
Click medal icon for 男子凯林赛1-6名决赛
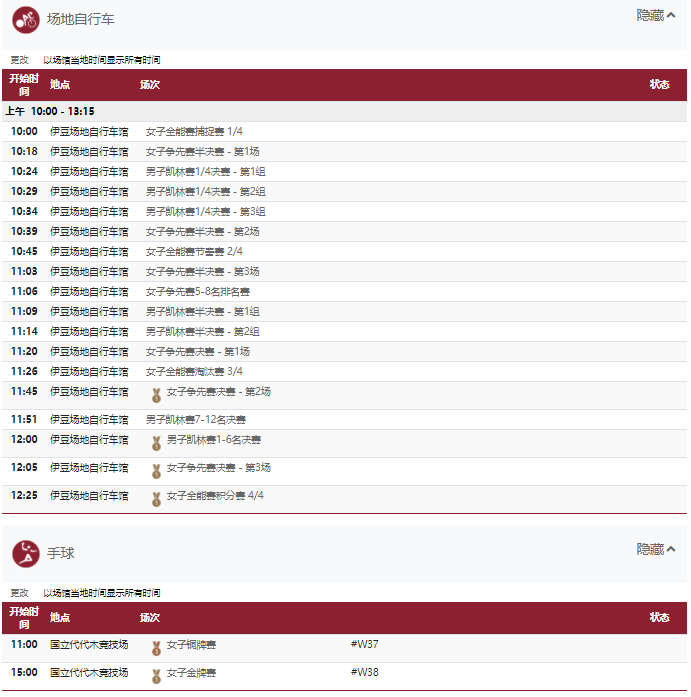156,443
